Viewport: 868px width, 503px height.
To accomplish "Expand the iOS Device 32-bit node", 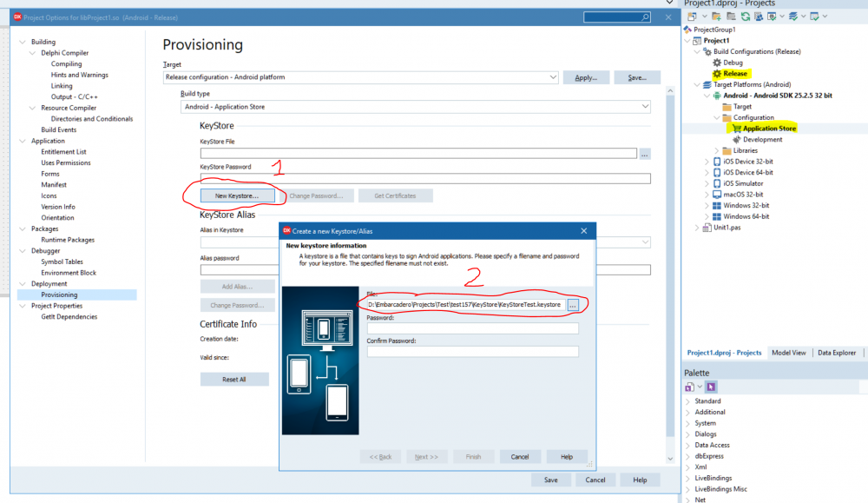I will (x=707, y=162).
